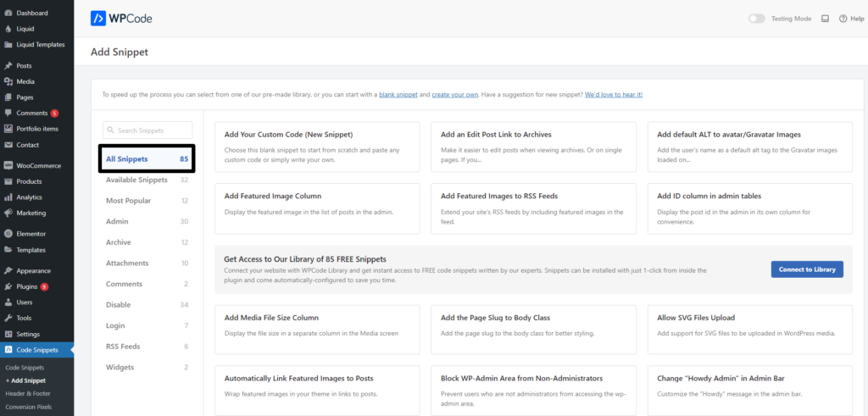Open the Dashboard icon in sidebar

8,13
